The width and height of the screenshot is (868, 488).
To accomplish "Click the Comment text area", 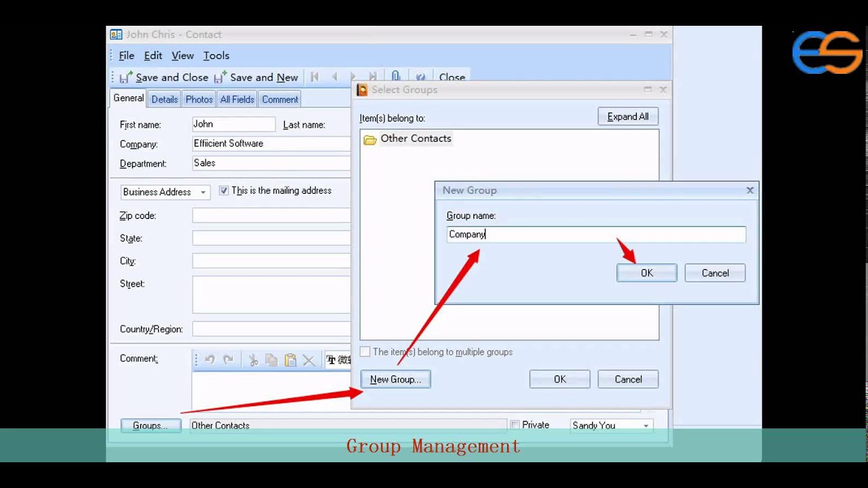I will click(x=272, y=390).
